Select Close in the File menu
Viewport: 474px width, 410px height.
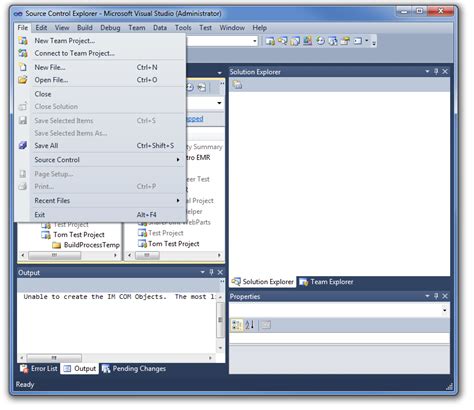point(100,94)
